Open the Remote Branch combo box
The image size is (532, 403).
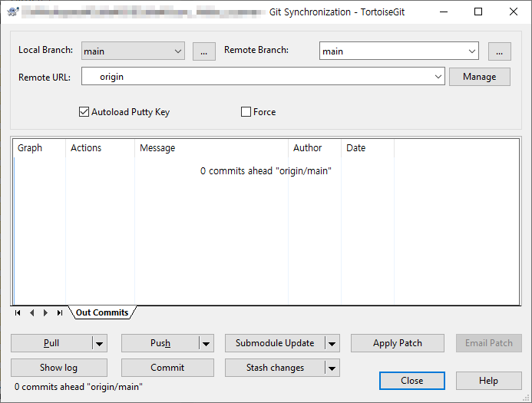coord(471,51)
